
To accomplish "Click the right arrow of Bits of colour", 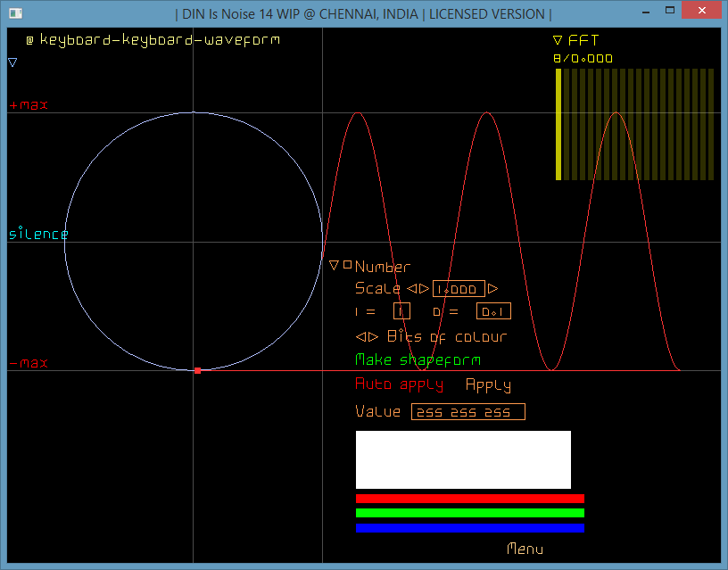I will tap(371, 336).
